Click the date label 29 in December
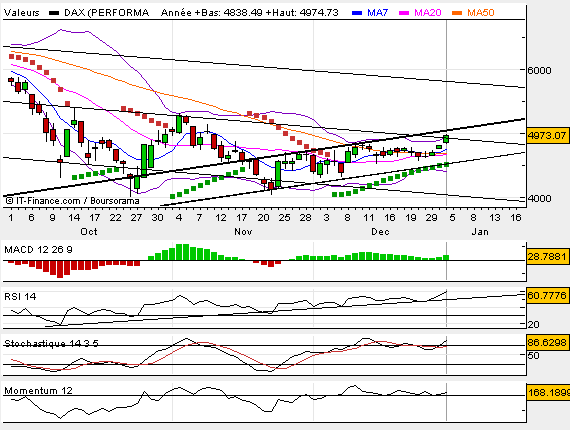 [x=431, y=217]
